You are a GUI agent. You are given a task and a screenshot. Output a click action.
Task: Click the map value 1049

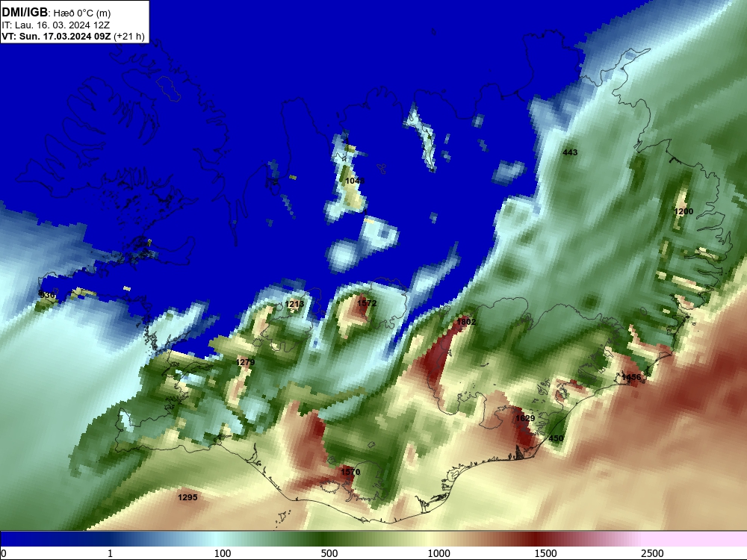tap(355, 181)
